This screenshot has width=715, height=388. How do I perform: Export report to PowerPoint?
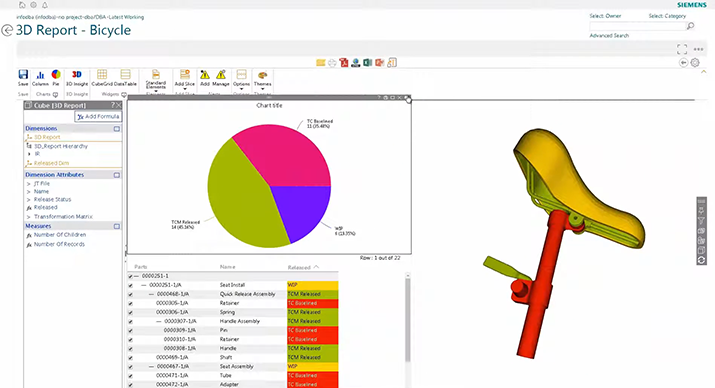click(379, 62)
